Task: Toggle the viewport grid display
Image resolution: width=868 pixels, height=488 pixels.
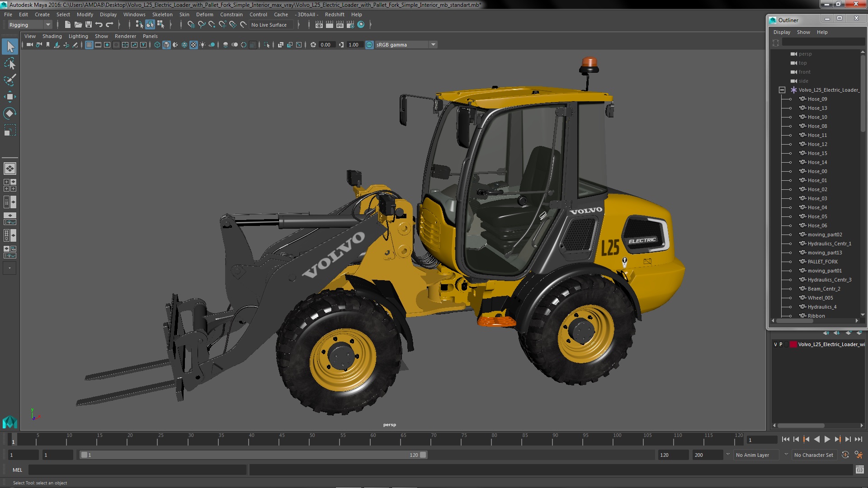Action: coord(89,45)
